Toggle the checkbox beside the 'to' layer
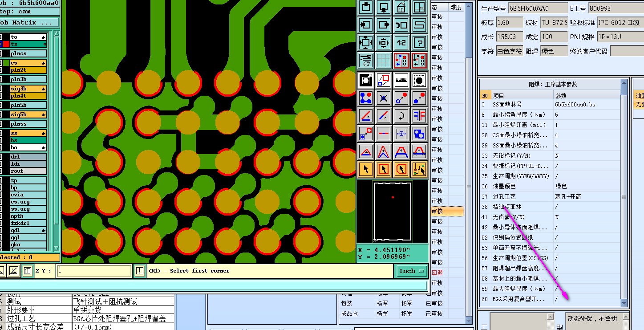Viewport: 644px width, 330px height. point(1,37)
